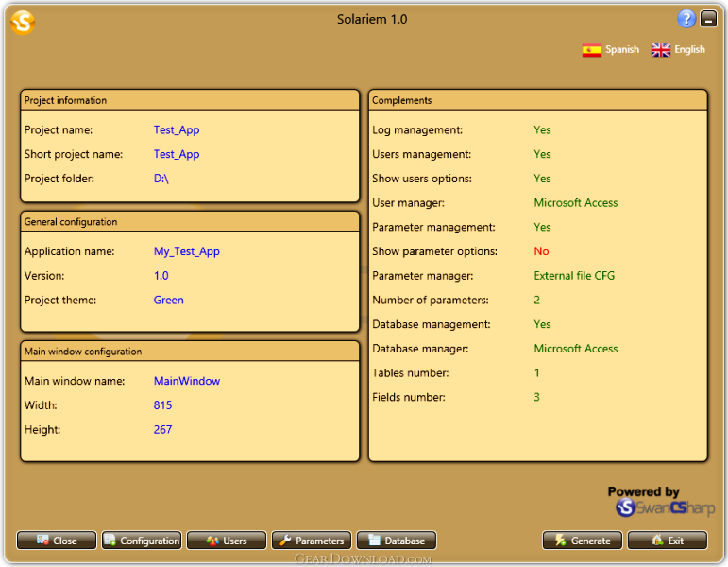Click Fields number value 3
728x567 pixels.
(x=536, y=397)
